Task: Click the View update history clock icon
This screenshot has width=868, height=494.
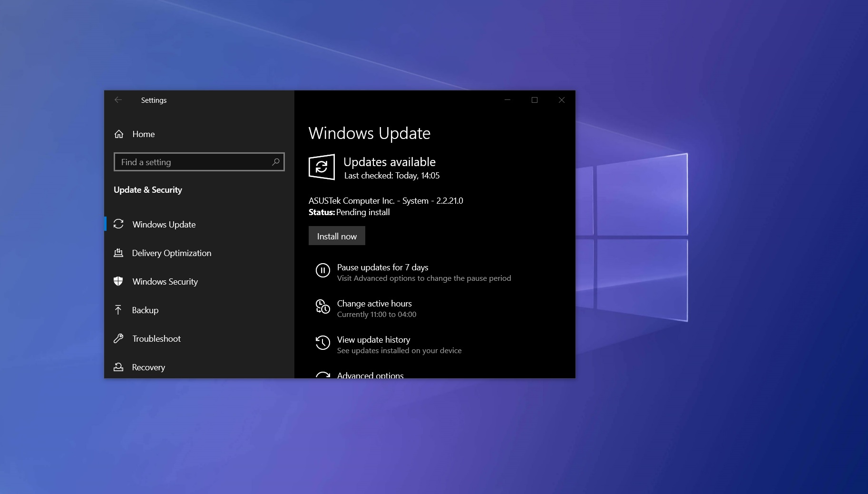Action: click(323, 343)
